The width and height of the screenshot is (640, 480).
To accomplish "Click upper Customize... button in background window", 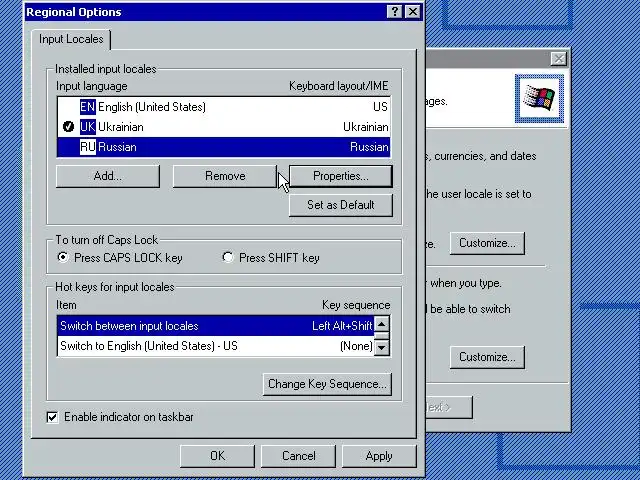I will [487, 243].
